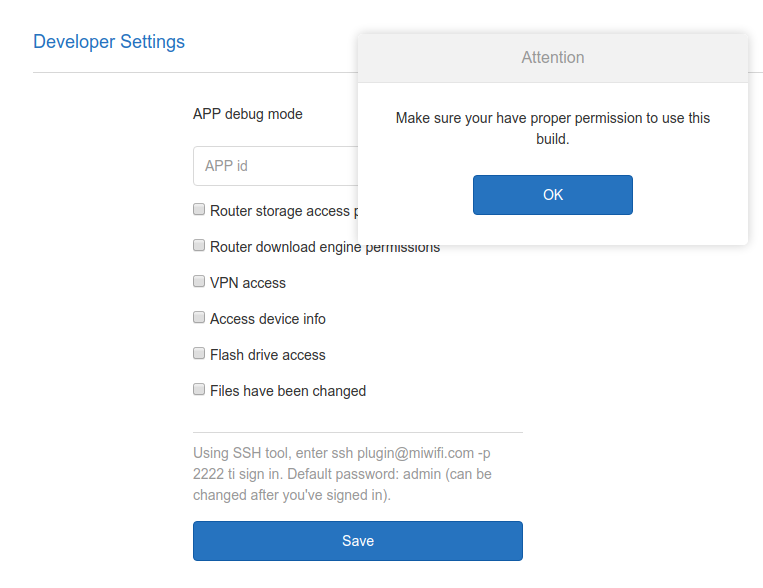Focus the APP id text field

(x=276, y=166)
